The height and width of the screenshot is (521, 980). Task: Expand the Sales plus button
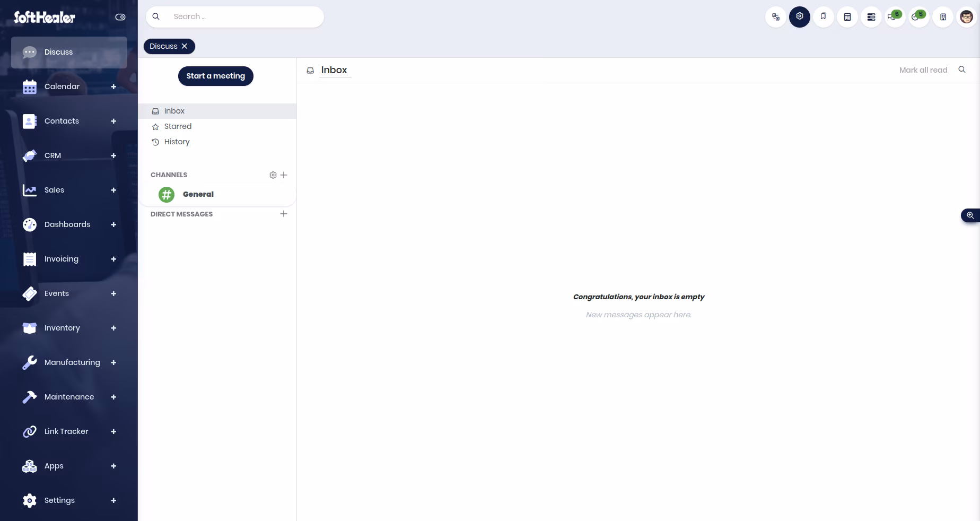click(113, 190)
